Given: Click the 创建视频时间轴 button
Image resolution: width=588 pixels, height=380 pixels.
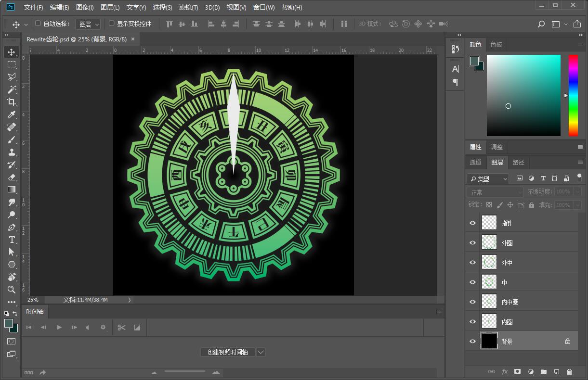Looking at the screenshot, I should point(228,352).
